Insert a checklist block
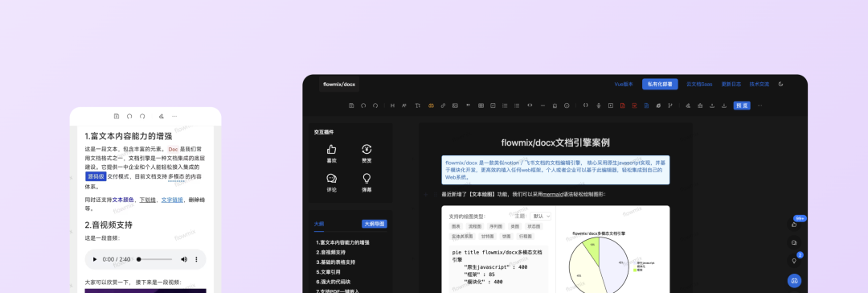The width and height of the screenshot is (868, 293). [493, 105]
